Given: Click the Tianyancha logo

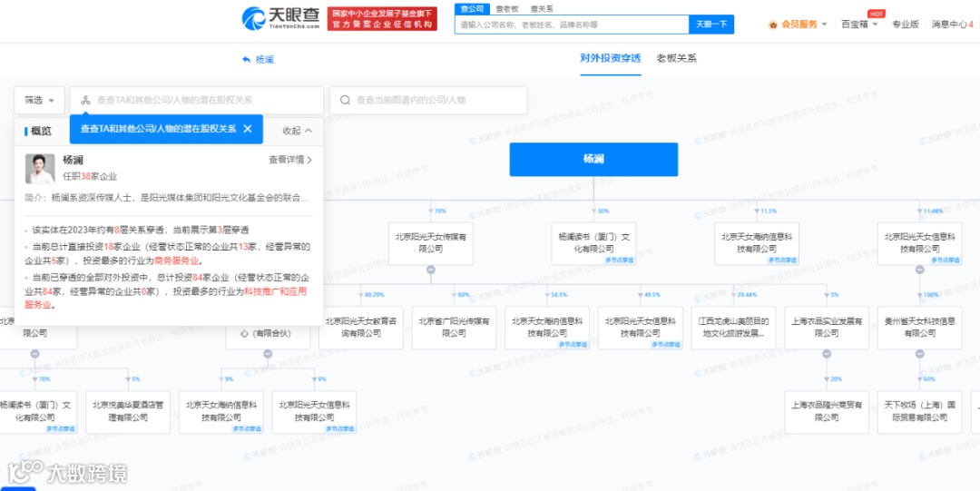Looking at the screenshot, I should tap(281, 17).
